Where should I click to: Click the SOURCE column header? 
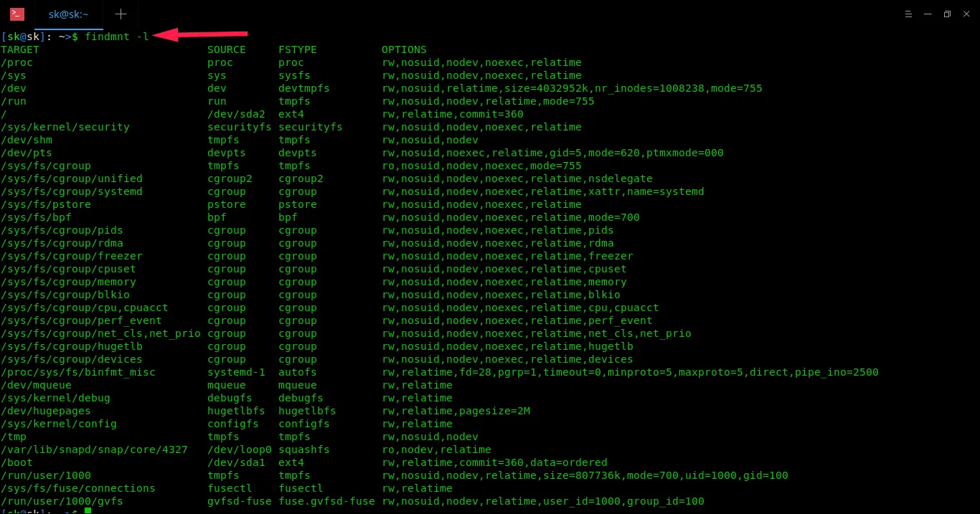pyautogui.click(x=226, y=49)
